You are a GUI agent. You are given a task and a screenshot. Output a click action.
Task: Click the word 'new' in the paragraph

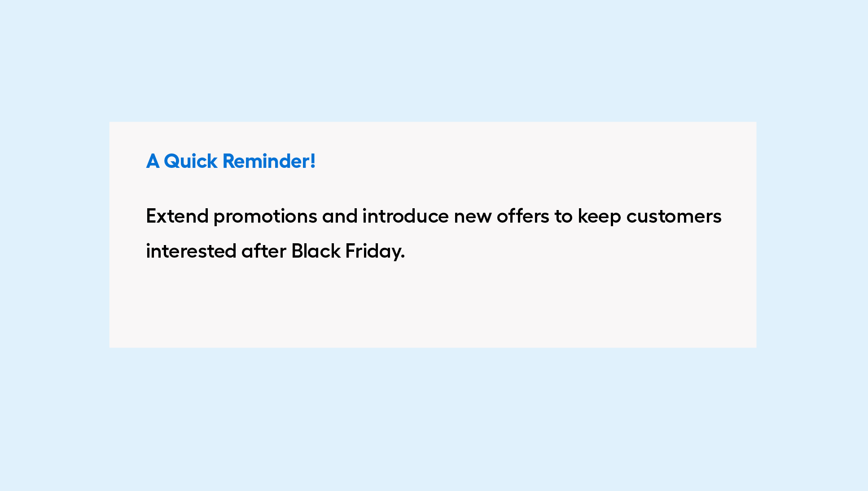click(472, 218)
